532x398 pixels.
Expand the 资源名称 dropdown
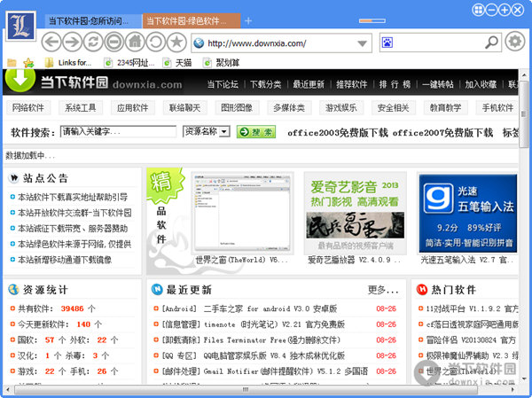click(207, 131)
